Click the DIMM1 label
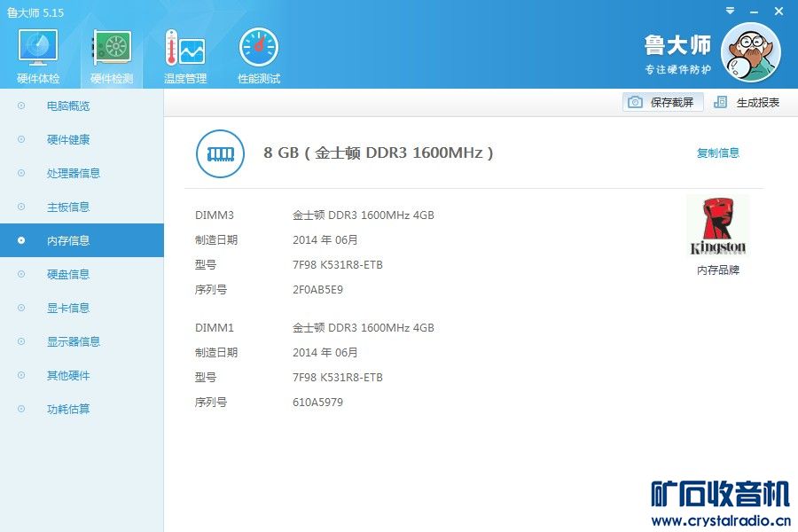This screenshot has width=798, height=532. click(x=215, y=327)
